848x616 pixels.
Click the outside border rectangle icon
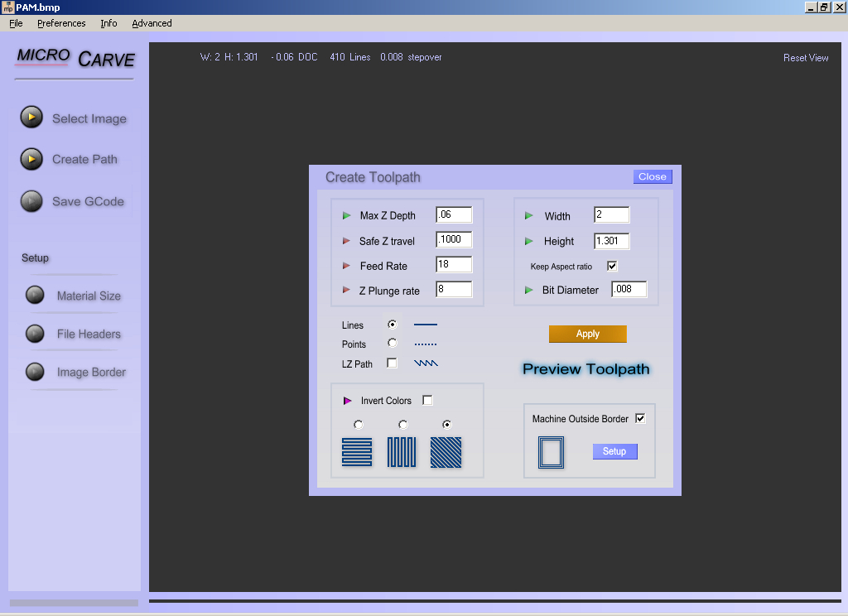pos(551,452)
